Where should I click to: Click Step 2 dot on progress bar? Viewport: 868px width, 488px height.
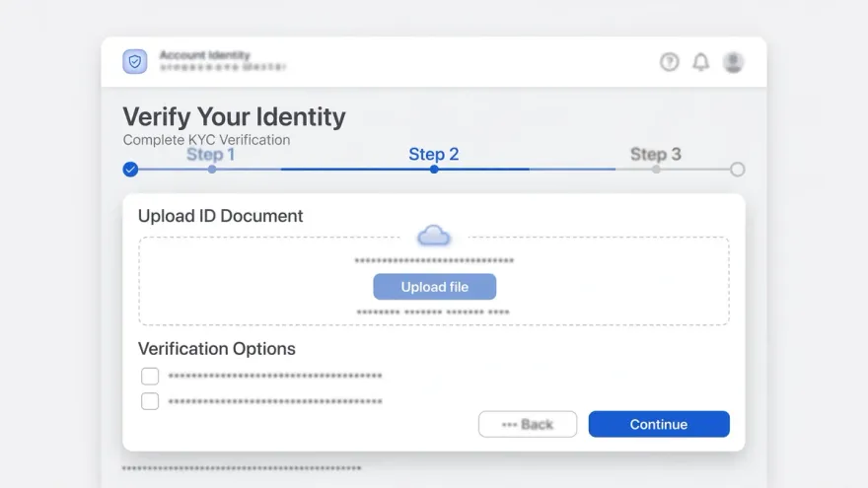(434, 170)
